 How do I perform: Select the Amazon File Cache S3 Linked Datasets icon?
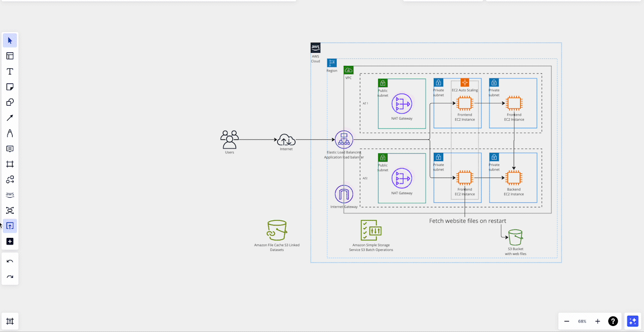(x=277, y=230)
